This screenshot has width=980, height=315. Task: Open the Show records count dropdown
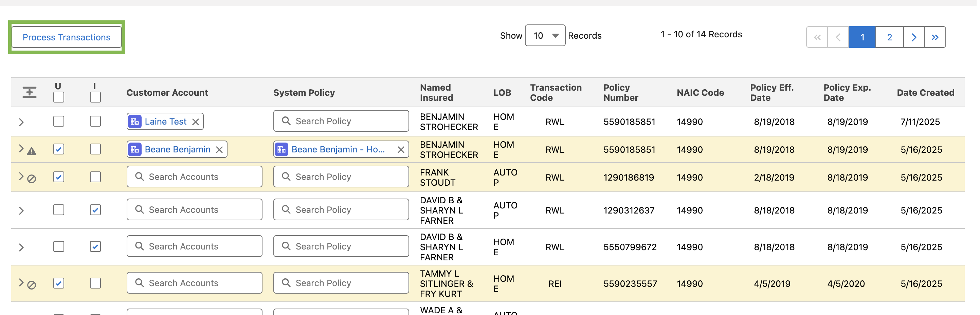click(x=545, y=36)
